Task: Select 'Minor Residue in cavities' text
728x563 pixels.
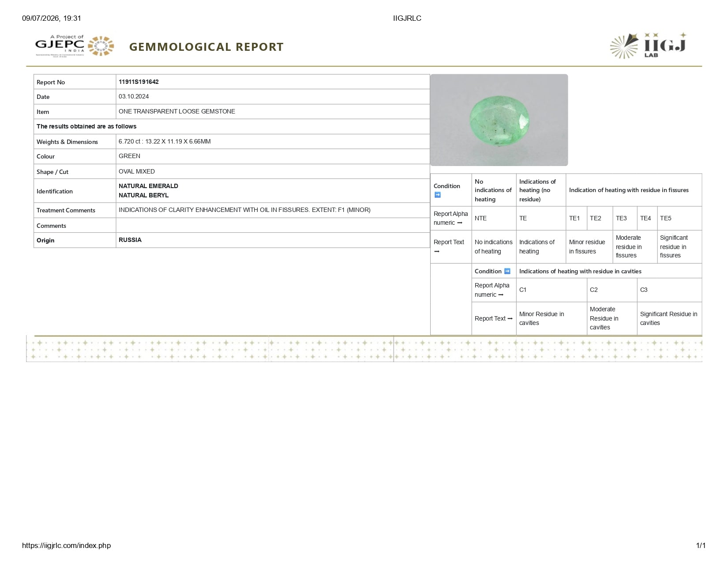Action: click(x=542, y=318)
